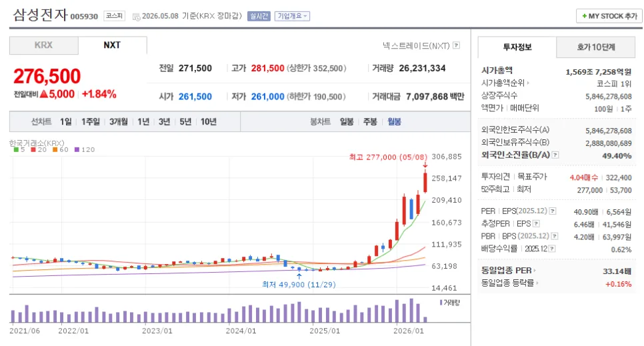Image resolution: width=644 pixels, height=346 pixels.
Task: Click the orange 60-day moving average legend
Action: 61,149
